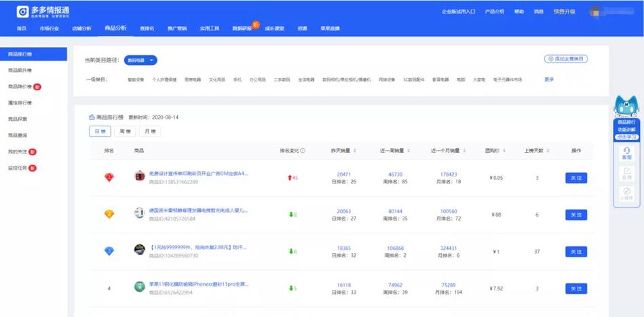
Task: Click 点击学习 on the assistant panel
Action: pos(627,137)
